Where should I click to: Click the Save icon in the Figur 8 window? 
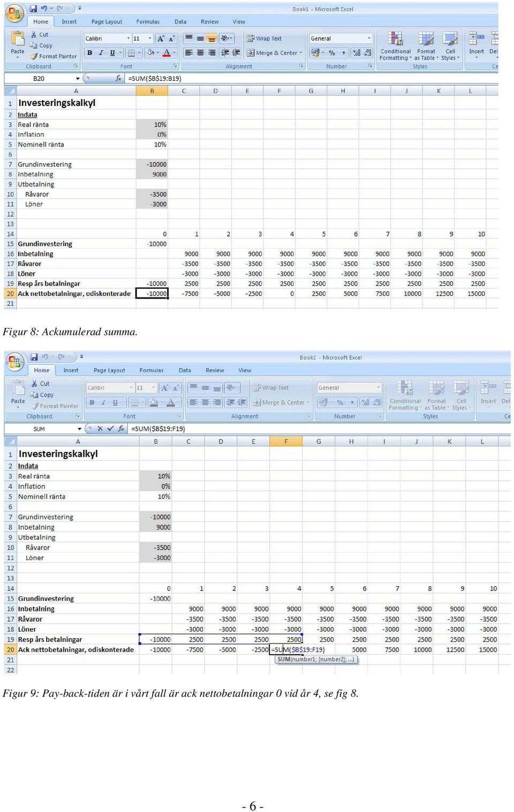click(33, 9)
